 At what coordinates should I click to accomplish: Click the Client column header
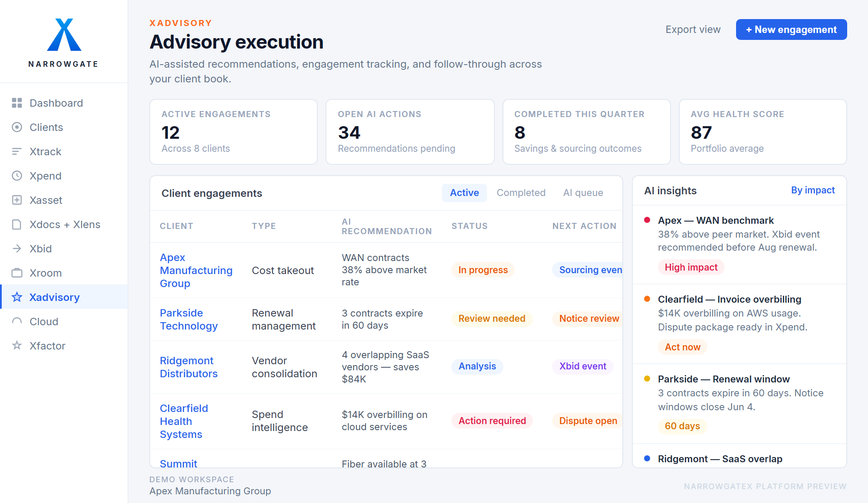pyautogui.click(x=176, y=226)
